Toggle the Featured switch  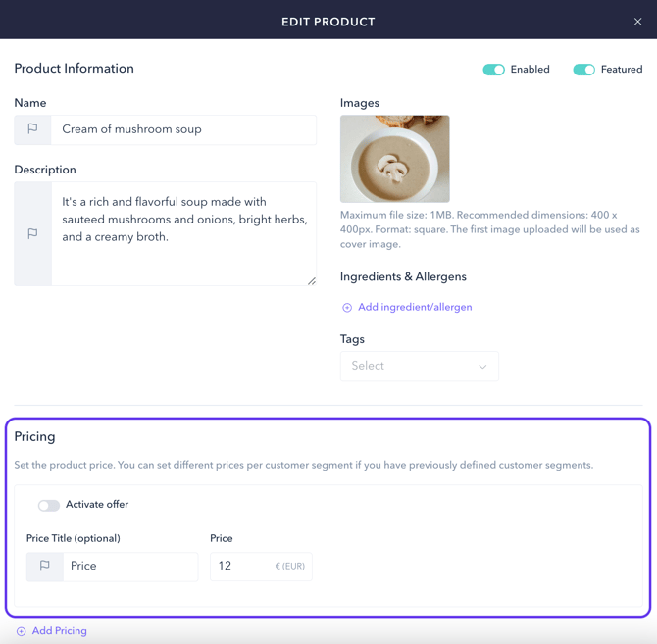click(584, 70)
